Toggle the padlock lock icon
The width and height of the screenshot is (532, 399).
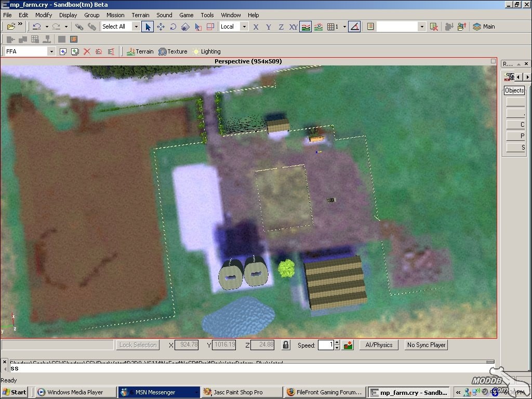pyautogui.click(x=285, y=345)
